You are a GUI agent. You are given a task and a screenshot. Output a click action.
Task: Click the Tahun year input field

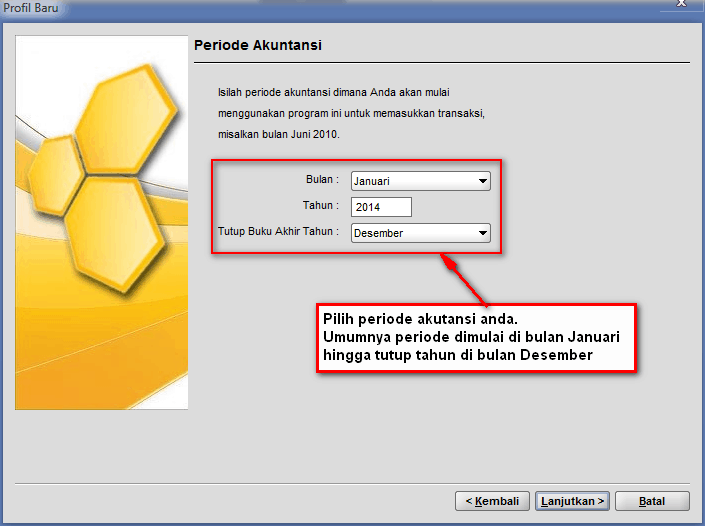click(x=381, y=207)
